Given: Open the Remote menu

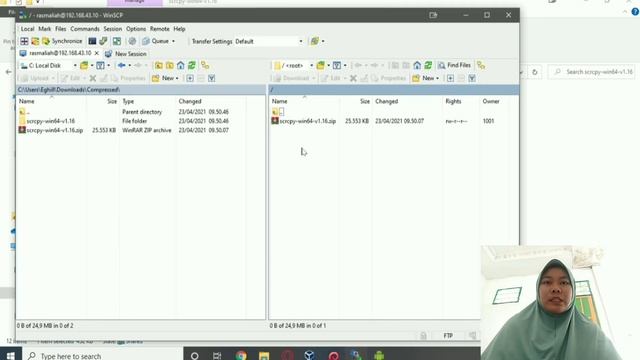Looking at the screenshot, I should 159,29.
